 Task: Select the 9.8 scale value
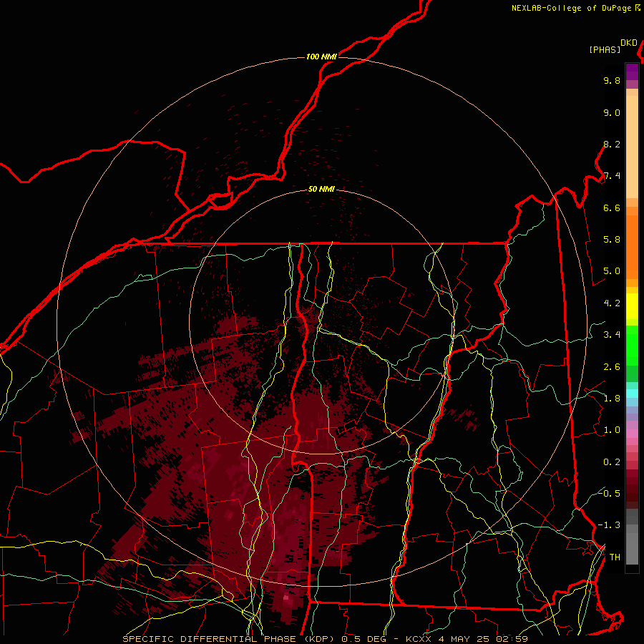tap(612, 80)
